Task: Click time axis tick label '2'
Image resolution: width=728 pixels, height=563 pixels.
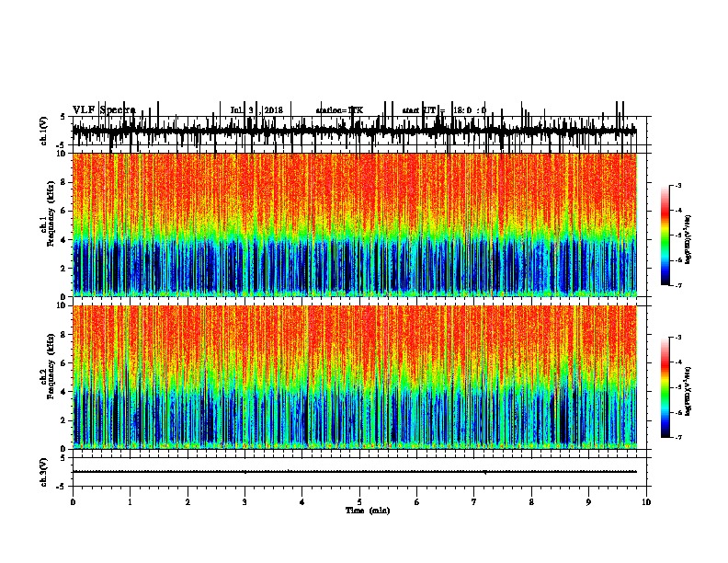Action: (x=188, y=502)
